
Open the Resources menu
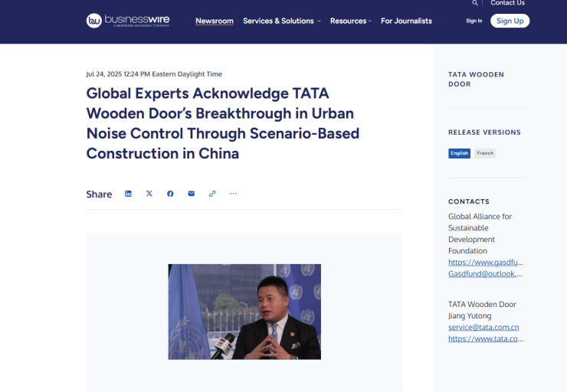tap(348, 21)
